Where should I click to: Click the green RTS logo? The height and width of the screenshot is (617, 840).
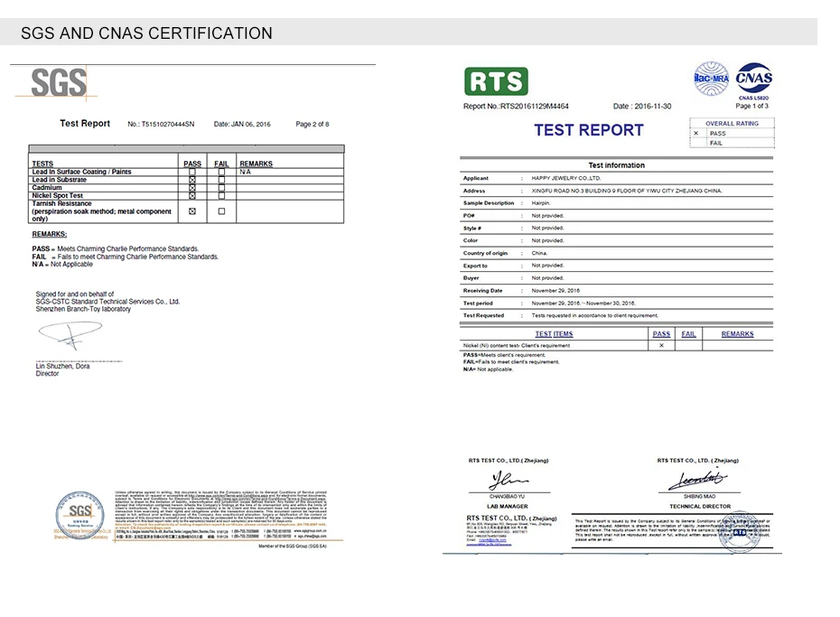[x=496, y=81]
